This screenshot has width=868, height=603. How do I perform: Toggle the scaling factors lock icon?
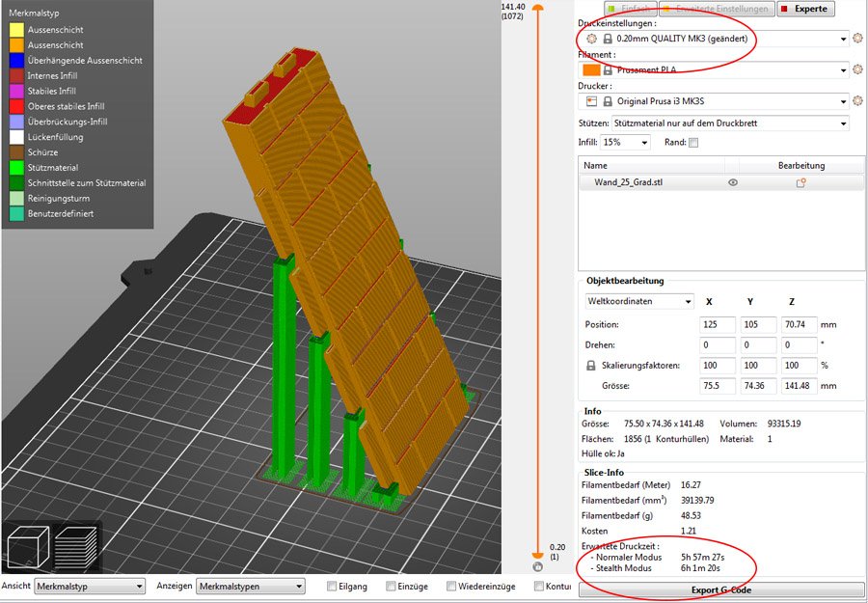[591, 367]
